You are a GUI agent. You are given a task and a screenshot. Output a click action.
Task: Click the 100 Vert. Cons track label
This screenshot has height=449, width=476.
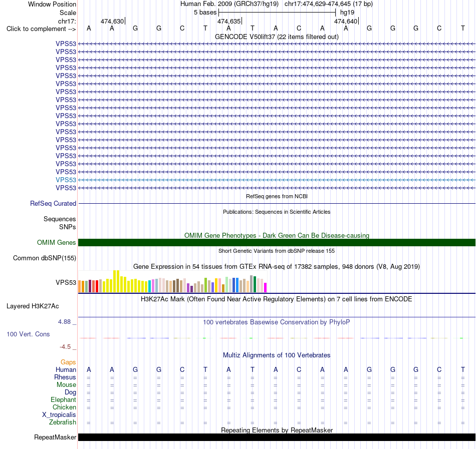[28, 334]
